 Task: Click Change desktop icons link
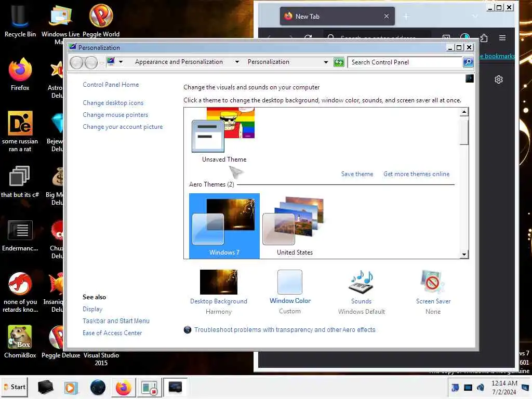pos(113,103)
